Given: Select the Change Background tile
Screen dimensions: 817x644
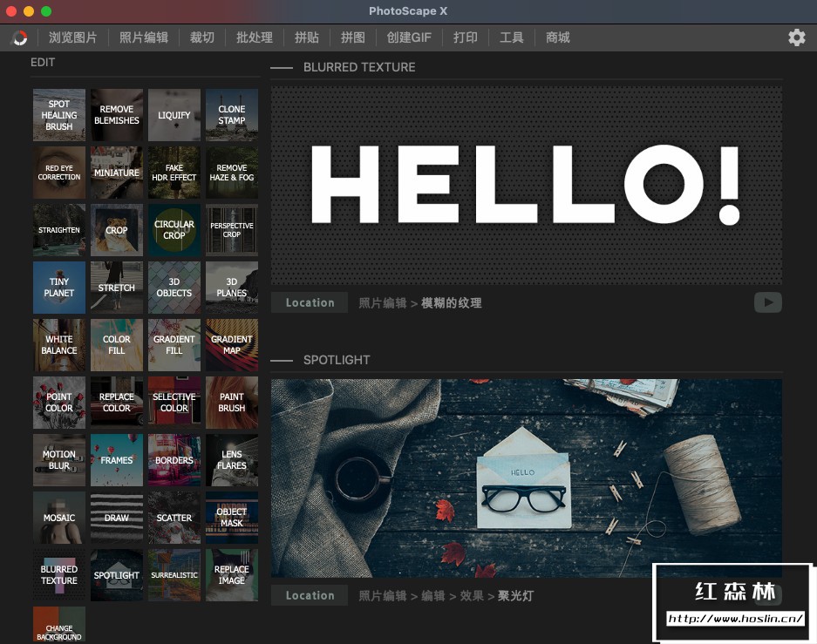Looking at the screenshot, I should (x=59, y=625).
